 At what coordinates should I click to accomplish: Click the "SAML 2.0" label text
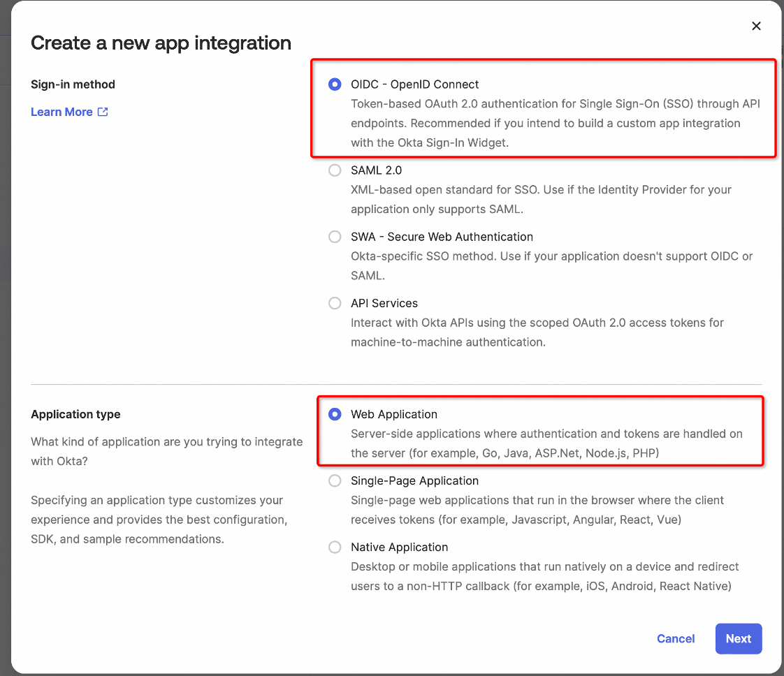point(376,170)
